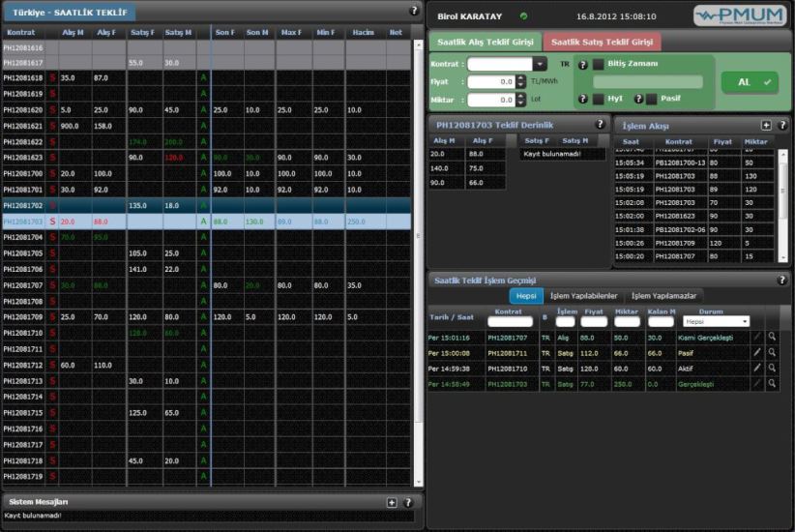Expand Sistem Mesajları with plus icon
The height and width of the screenshot is (532, 795).
392,502
